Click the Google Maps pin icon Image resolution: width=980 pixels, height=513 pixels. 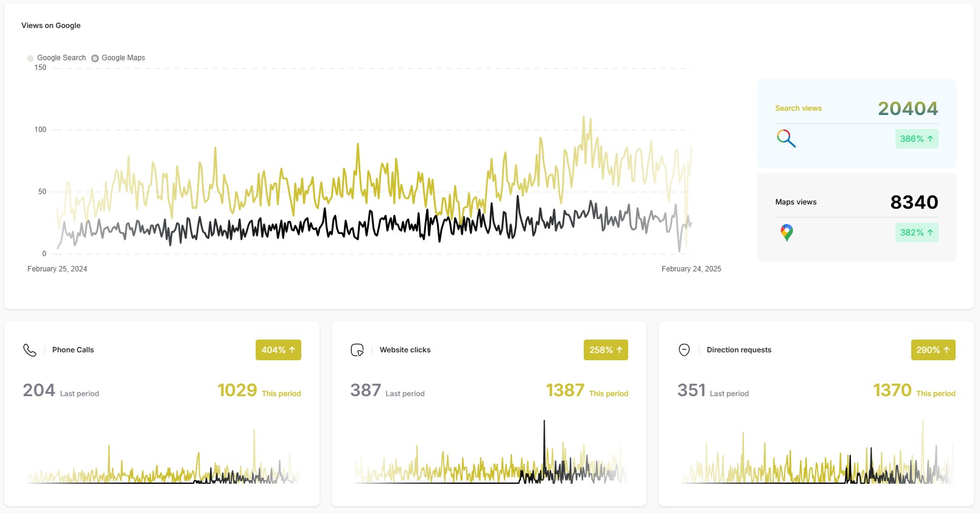(786, 232)
